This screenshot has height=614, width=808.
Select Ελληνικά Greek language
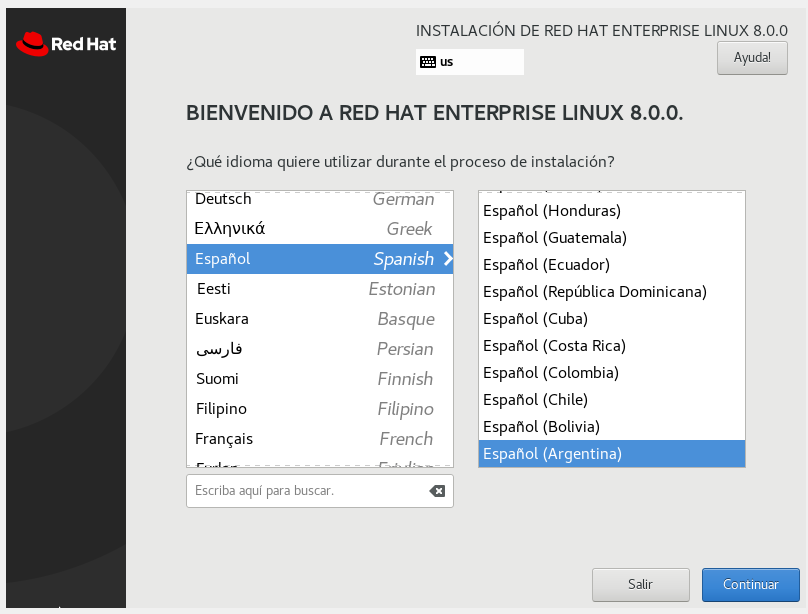click(319, 229)
